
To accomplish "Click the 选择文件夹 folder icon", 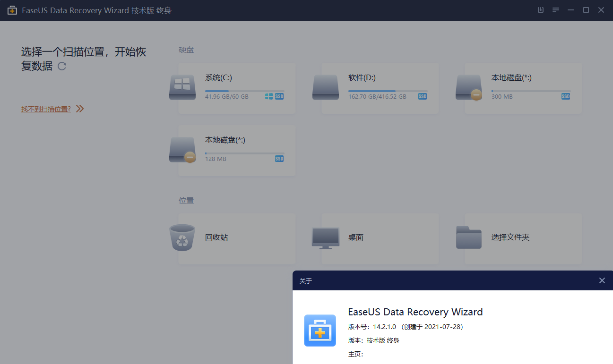I will click(469, 237).
